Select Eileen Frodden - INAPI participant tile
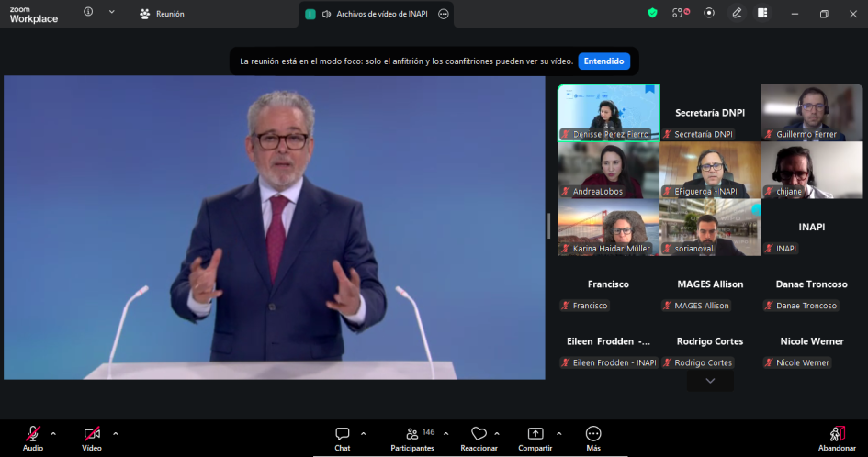Image resolution: width=868 pixels, height=457 pixels. point(608,342)
